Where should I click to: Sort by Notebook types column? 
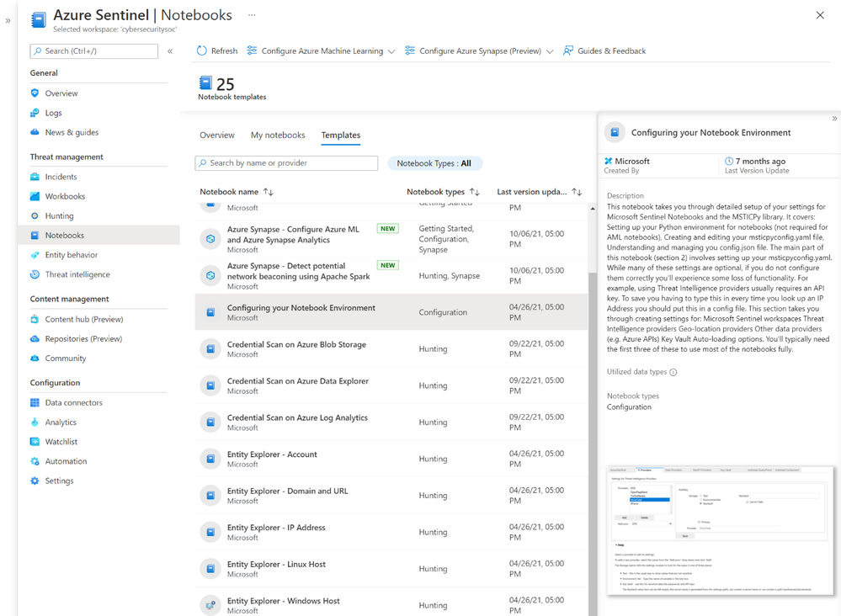pos(443,192)
